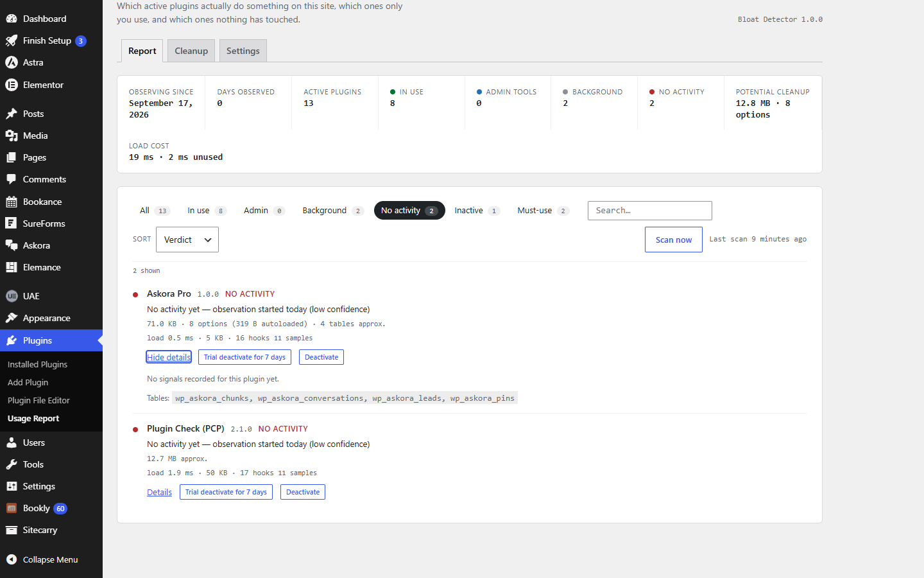The image size is (924, 578).
Task: Click the plugin Search field
Action: tap(650, 211)
